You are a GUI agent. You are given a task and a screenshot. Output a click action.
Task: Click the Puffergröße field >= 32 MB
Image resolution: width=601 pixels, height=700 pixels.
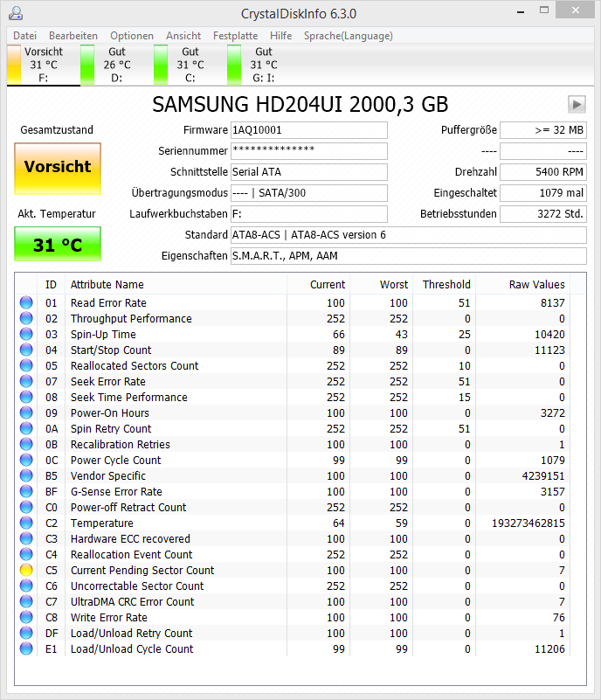543,130
